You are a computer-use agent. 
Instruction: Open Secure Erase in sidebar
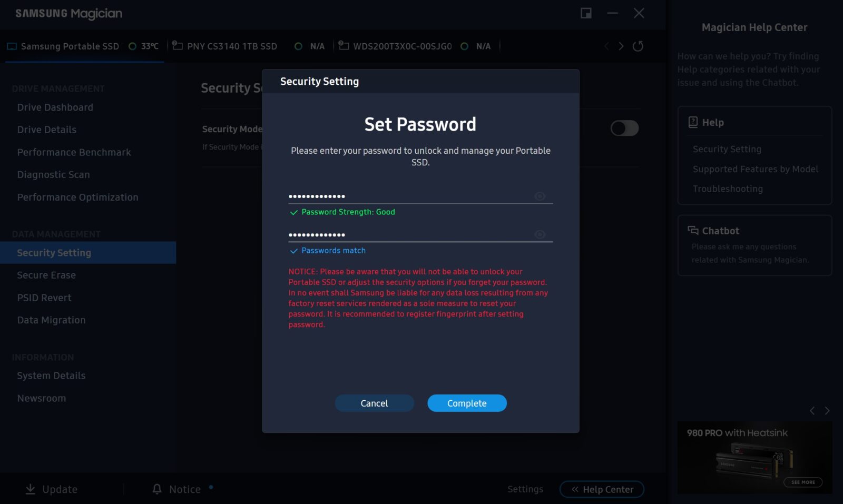[x=46, y=275]
